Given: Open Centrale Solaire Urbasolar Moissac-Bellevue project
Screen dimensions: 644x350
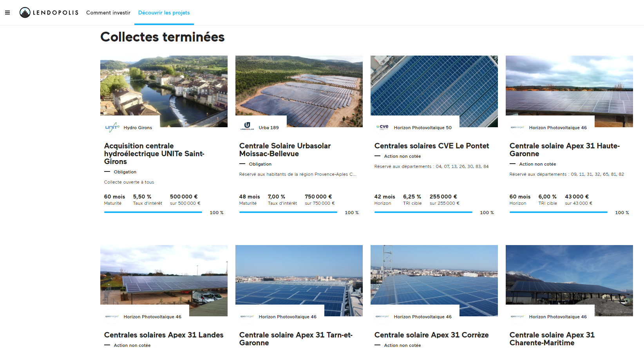Looking at the screenshot, I should click(285, 150).
